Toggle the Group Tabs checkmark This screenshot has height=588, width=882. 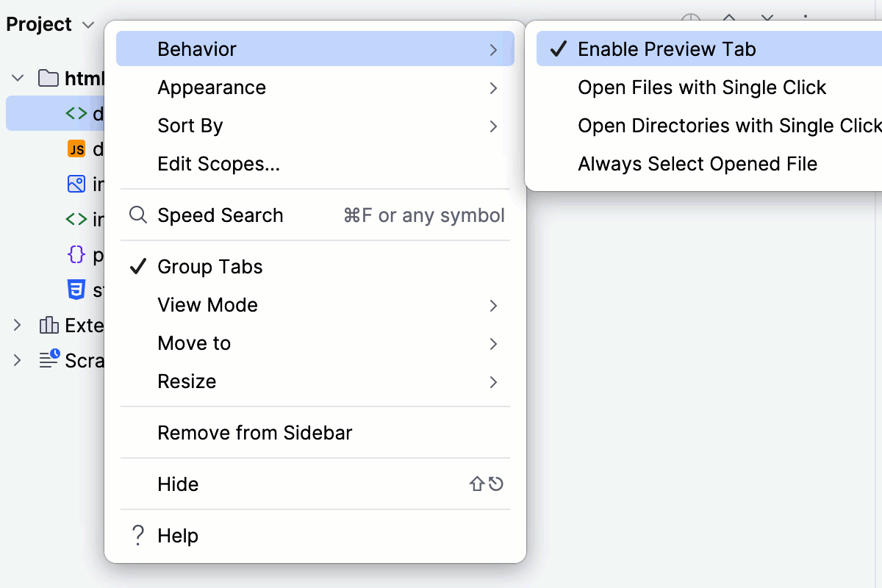(x=209, y=267)
